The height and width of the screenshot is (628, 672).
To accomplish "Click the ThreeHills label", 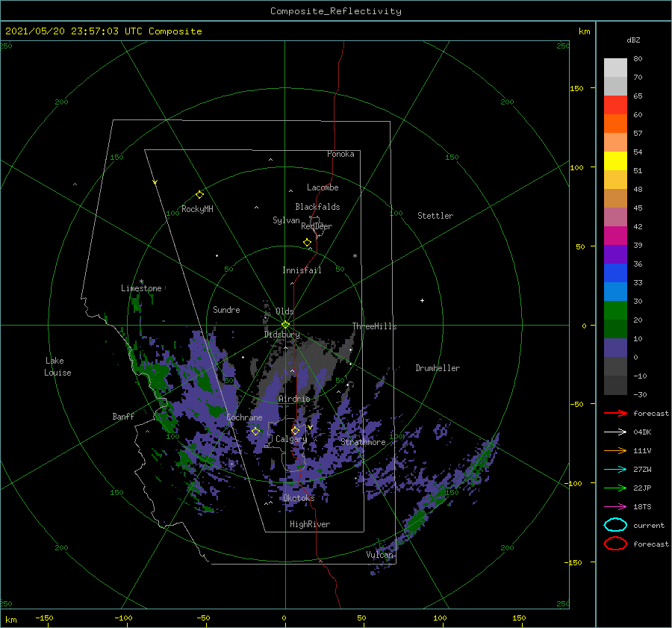I will point(375,326).
